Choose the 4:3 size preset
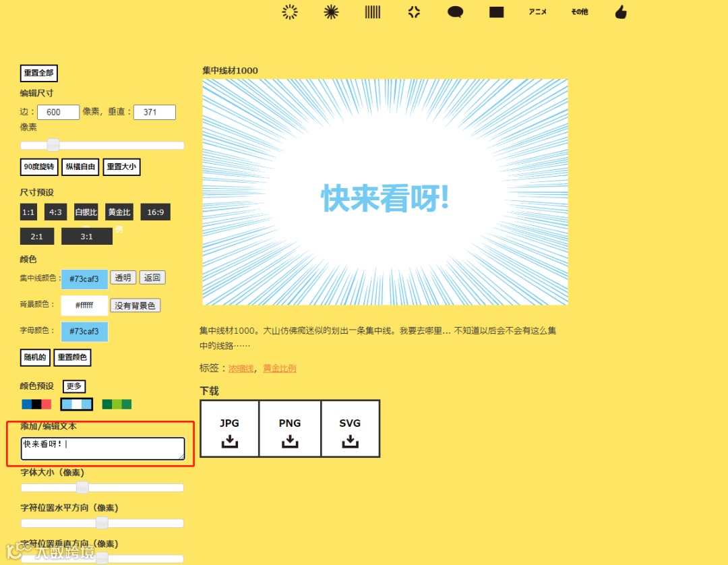 (56, 212)
